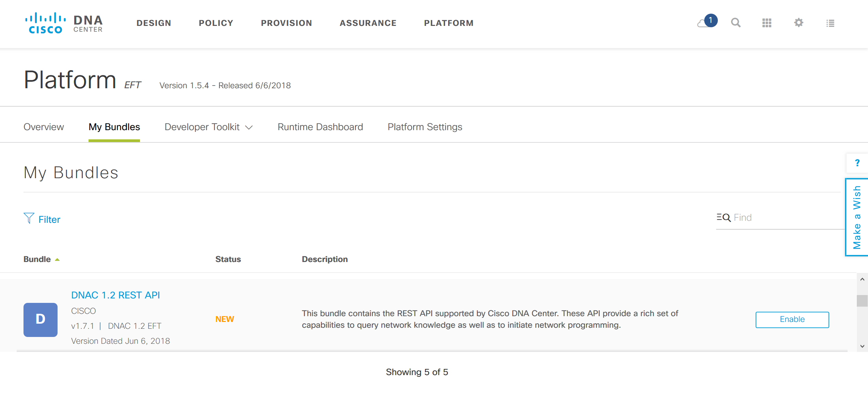Open the Make a Wish side panel
The height and width of the screenshot is (401, 868).
857,217
